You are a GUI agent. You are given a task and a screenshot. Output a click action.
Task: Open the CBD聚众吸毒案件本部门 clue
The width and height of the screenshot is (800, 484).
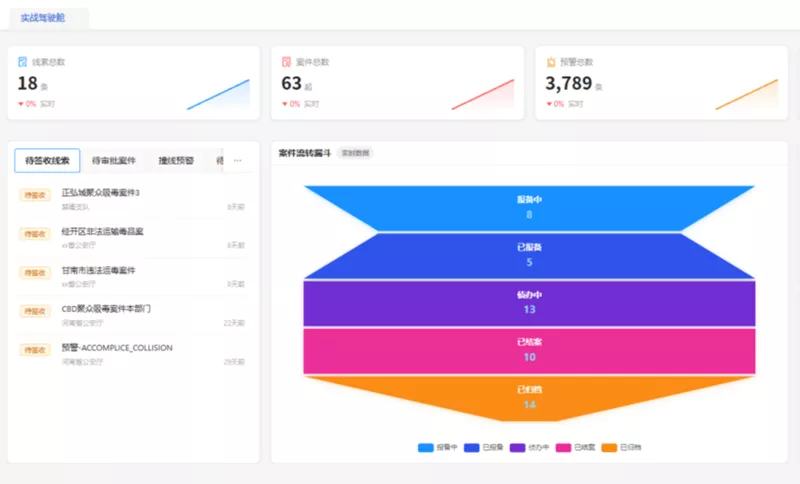pyautogui.click(x=106, y=309)
